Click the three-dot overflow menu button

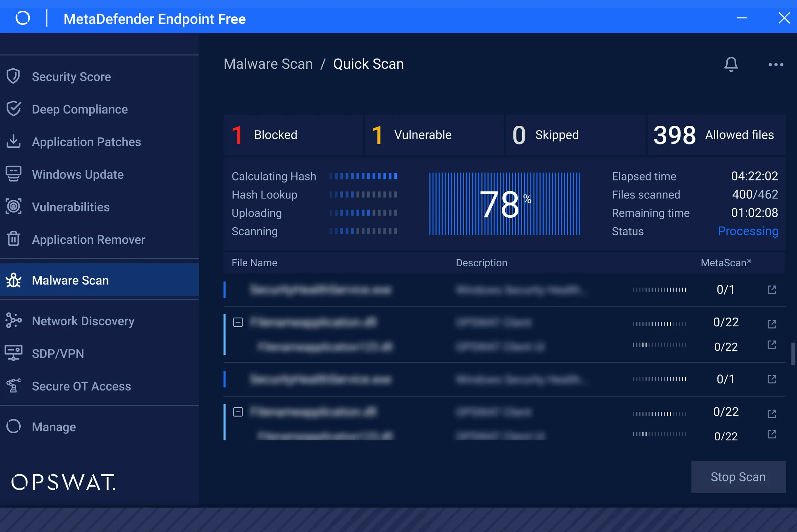pos(776,65)
